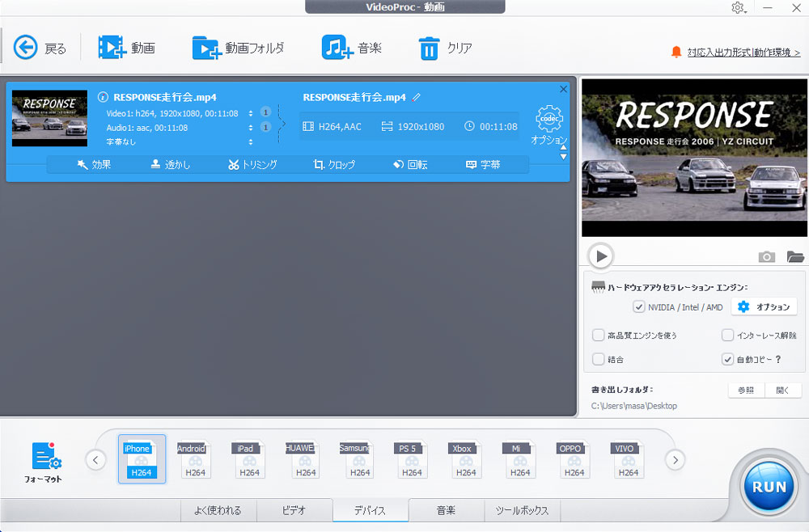Switch to the よく使われる tab
Image resolution: width=809 pixels, height=532 pixels.
click(x=218, y=510)
